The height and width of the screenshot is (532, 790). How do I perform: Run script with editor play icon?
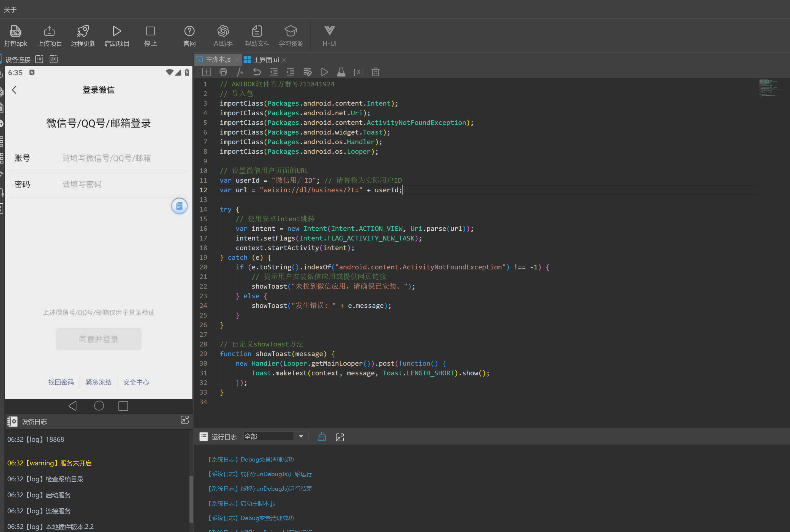324,72
